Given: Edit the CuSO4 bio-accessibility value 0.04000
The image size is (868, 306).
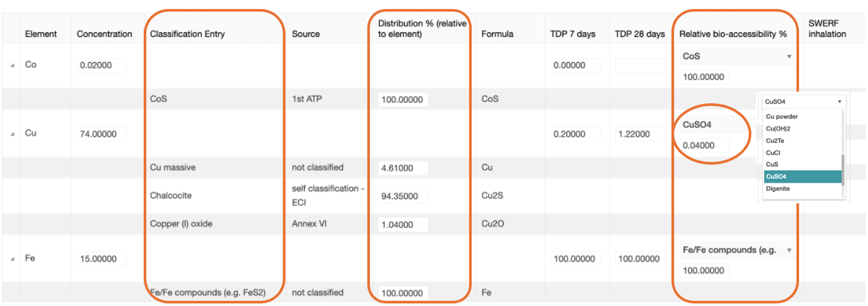Looking at the screenshot, I should 704,146.
